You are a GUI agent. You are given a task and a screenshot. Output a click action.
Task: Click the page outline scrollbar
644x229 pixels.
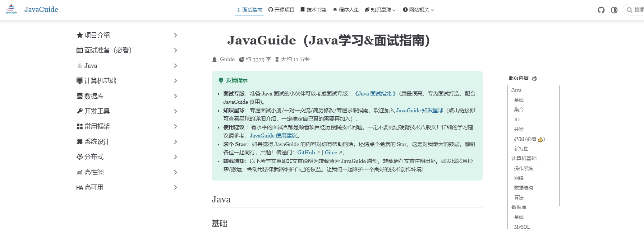(x=560, y=146)
